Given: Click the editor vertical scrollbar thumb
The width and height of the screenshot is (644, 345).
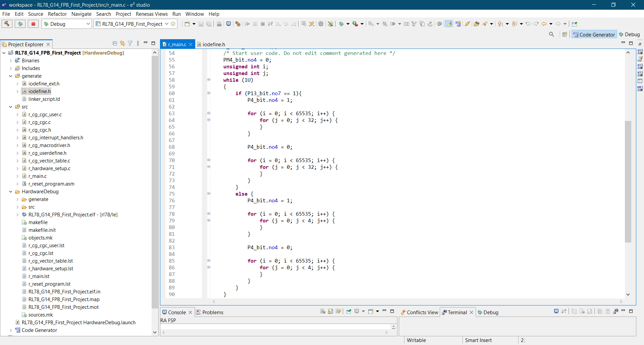Looking at the screenshot, I should [628, 181].
